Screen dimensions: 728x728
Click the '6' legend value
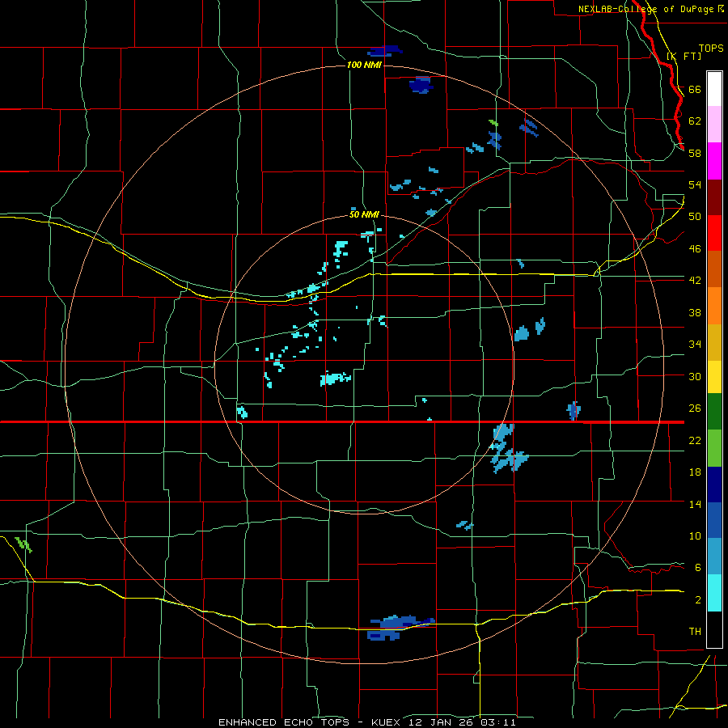(x=698, y=568)
